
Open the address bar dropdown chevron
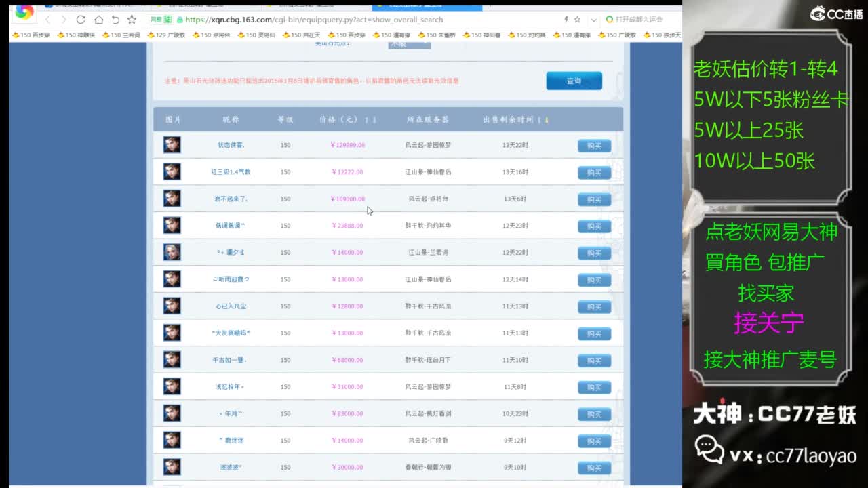pos(594,20)
